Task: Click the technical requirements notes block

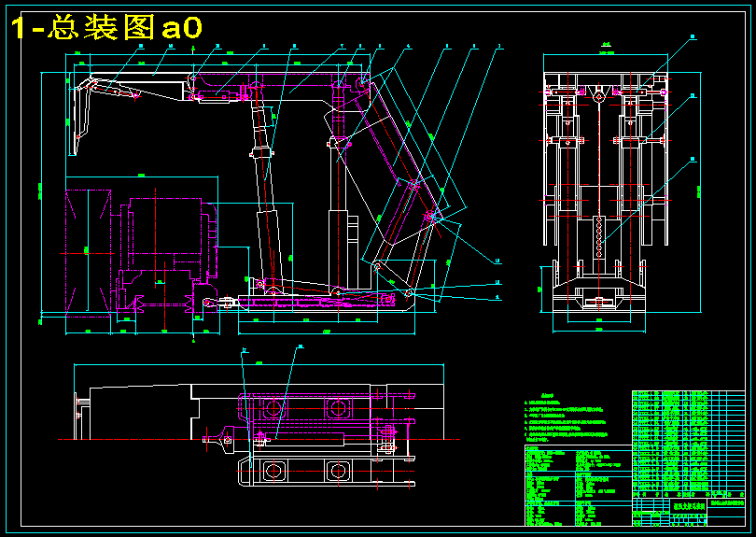Action: click(x=565, y=417)
